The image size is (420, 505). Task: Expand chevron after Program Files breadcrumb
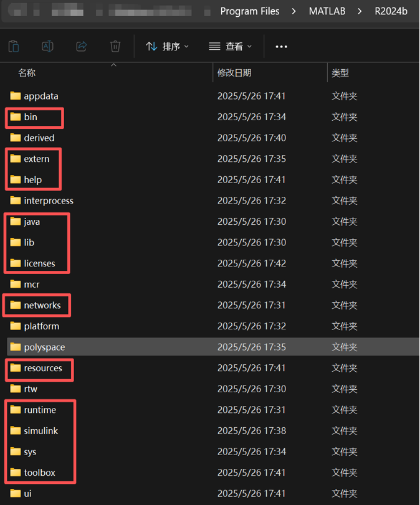tap(294, 11)
